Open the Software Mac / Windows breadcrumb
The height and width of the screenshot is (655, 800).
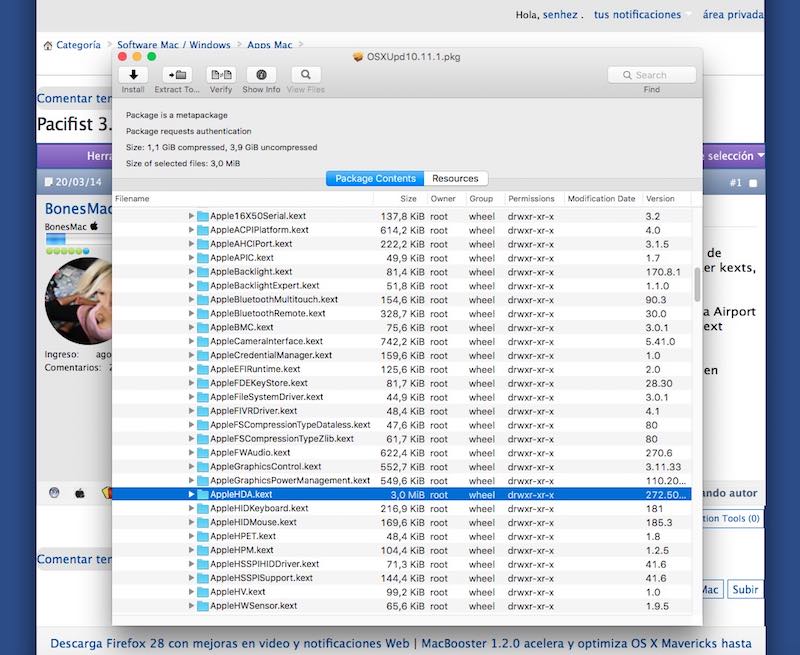coord(173,45)
